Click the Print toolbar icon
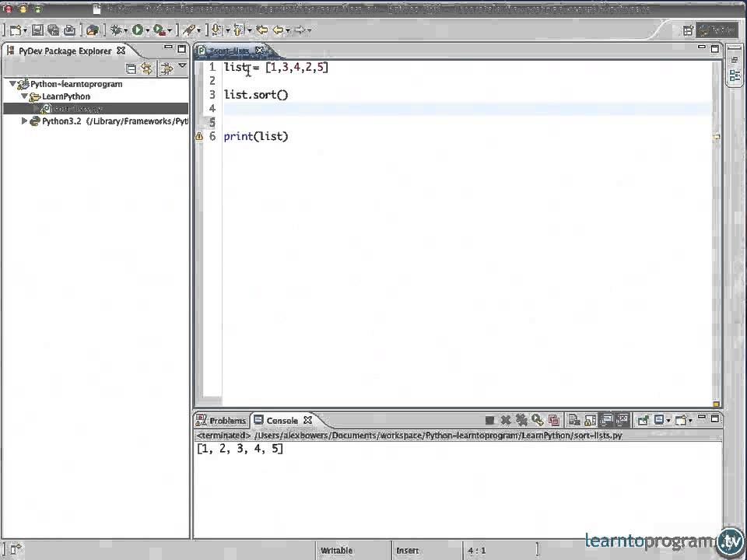747x560 pixels. coord(69,30)
